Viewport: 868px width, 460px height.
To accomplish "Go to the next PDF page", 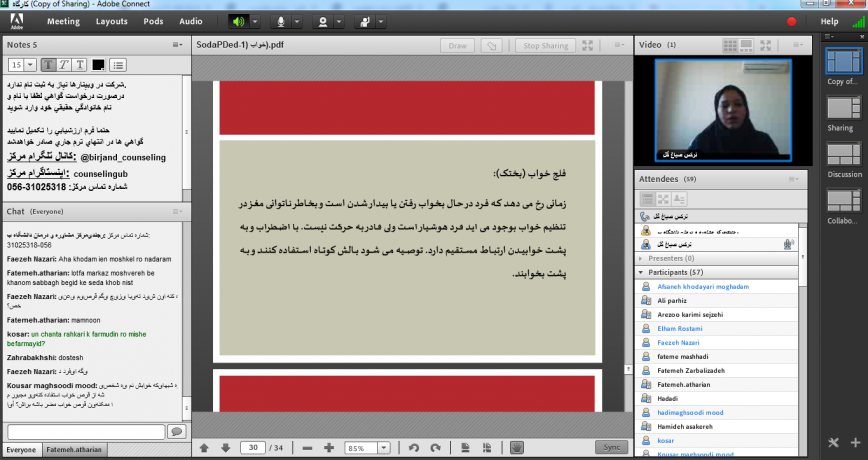I will click(x=225, y=447).
